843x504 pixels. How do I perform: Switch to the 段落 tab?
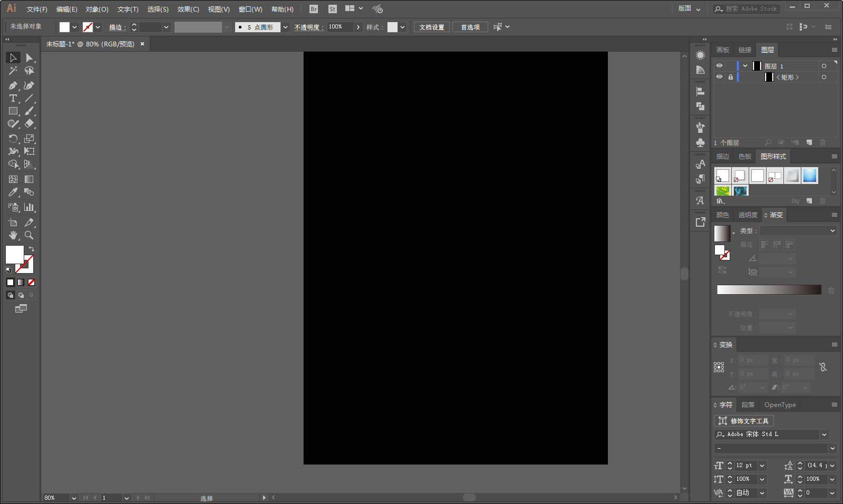748,405
